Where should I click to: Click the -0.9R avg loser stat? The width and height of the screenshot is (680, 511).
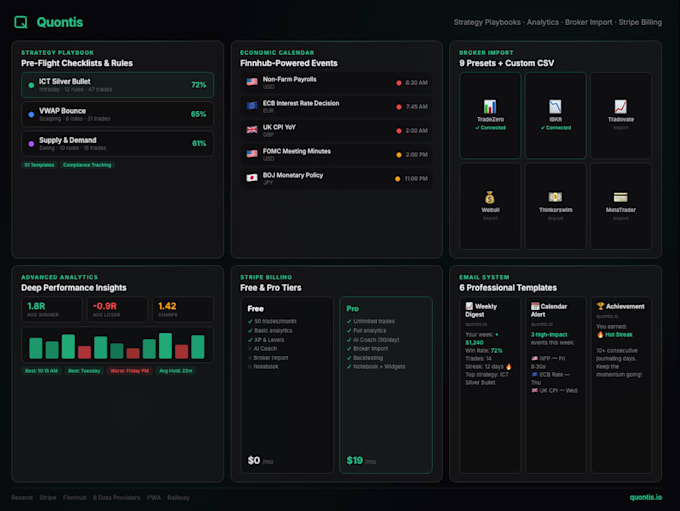point(117,309)
